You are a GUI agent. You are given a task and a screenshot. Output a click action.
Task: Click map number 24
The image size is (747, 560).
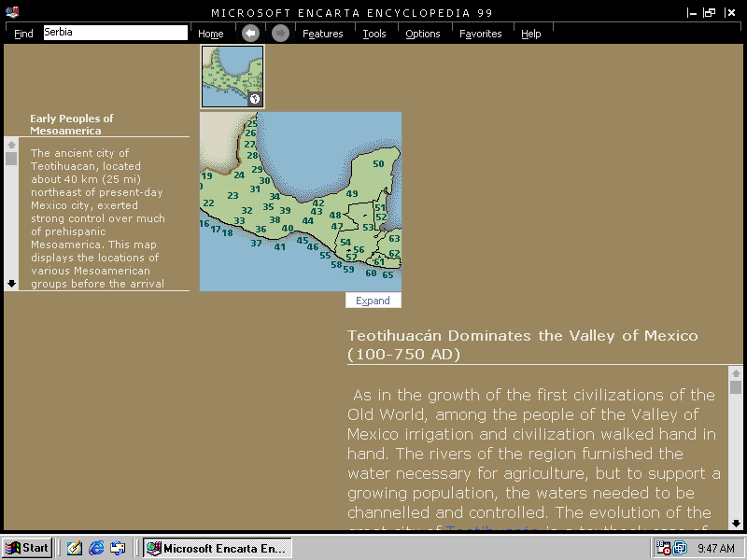(239, 175)
